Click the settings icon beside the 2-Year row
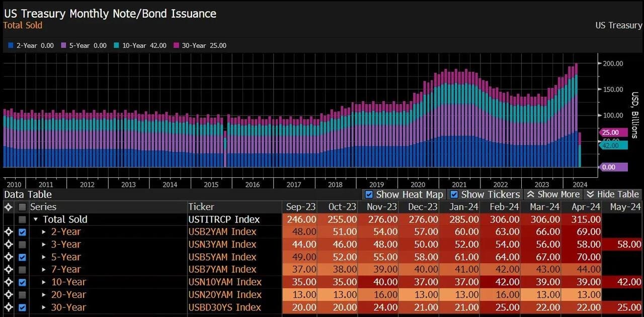 click(8, 232)
